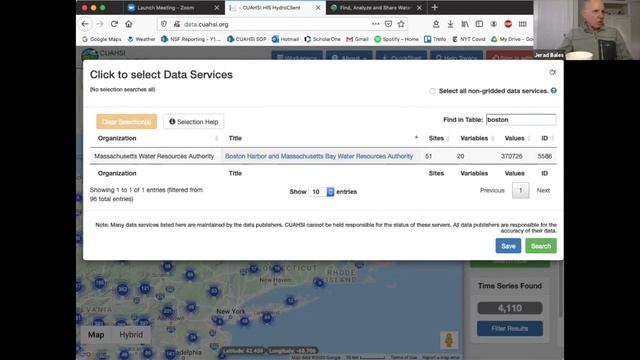Close the Launch Meeting - Zoom tab
The image size is (640, 360).
[216, 8]
